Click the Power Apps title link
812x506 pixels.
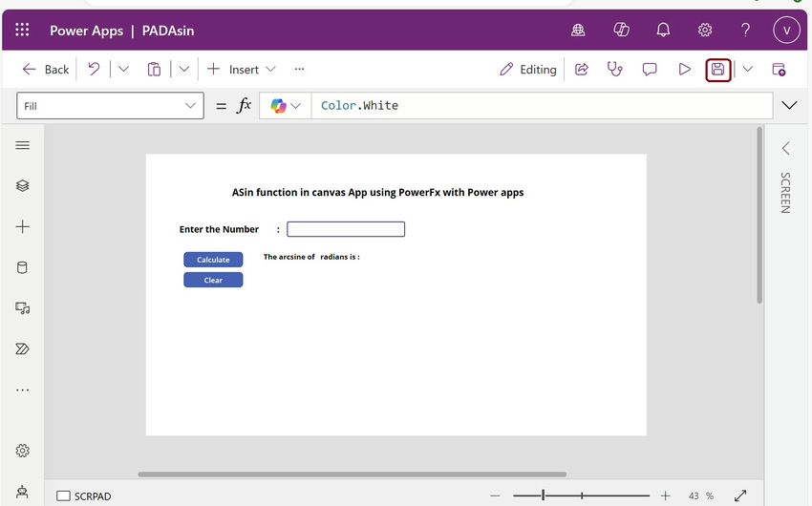click(x=87, y=31)
